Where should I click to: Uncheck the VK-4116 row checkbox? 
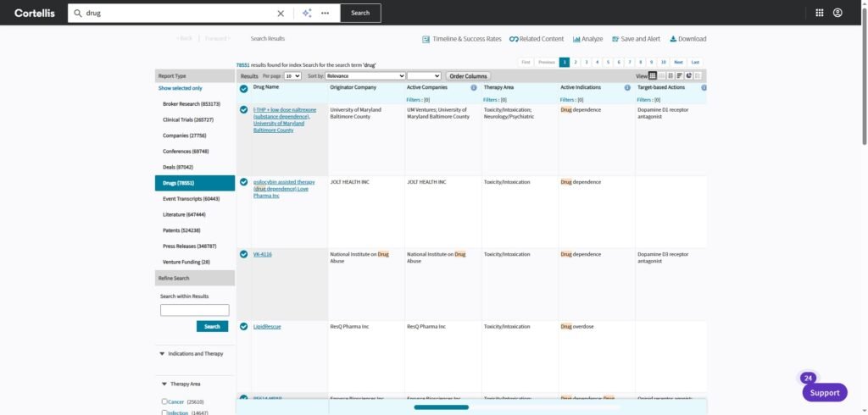[x=243, y=254]
